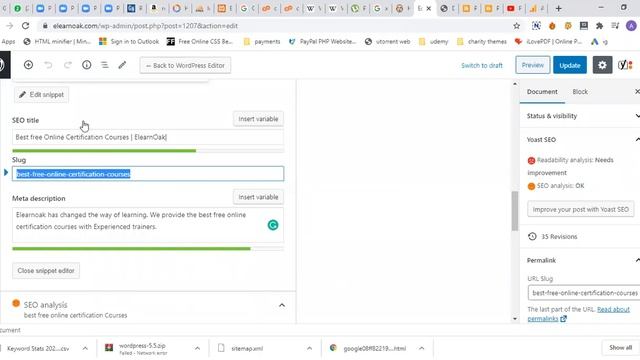The image size is (640, 360).
Task: Bookmark this page with the star icon
Action: 516,26
